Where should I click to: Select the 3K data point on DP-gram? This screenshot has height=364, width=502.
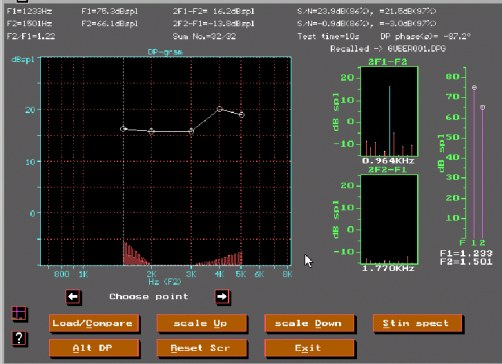point(191,131)
